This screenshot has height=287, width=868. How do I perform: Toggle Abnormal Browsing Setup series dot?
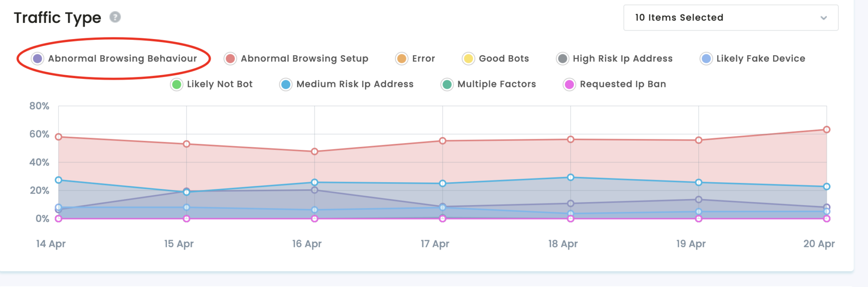click(x=230, y=59)
